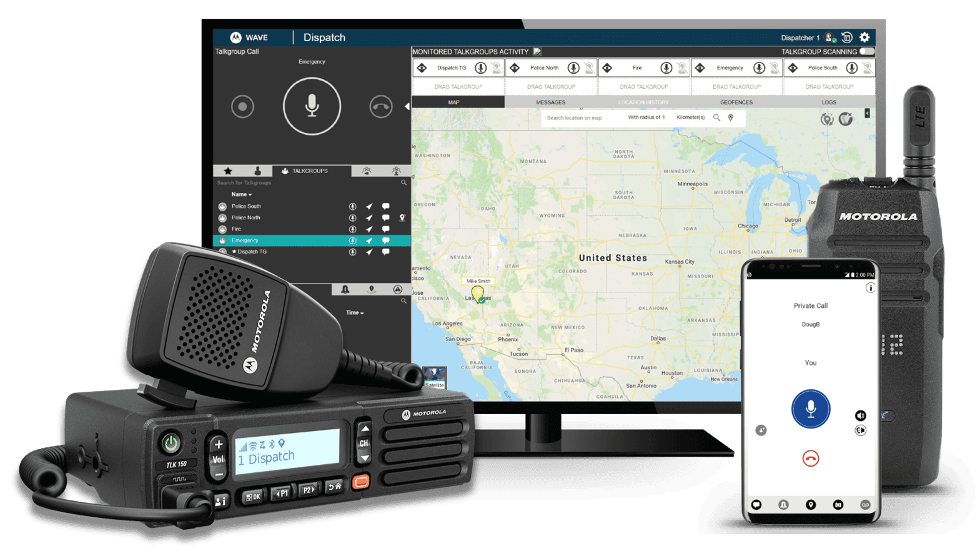Click the Dispatcher 1 status avatar
This screenshot has height=551, width=980.
tap(830, 37)
